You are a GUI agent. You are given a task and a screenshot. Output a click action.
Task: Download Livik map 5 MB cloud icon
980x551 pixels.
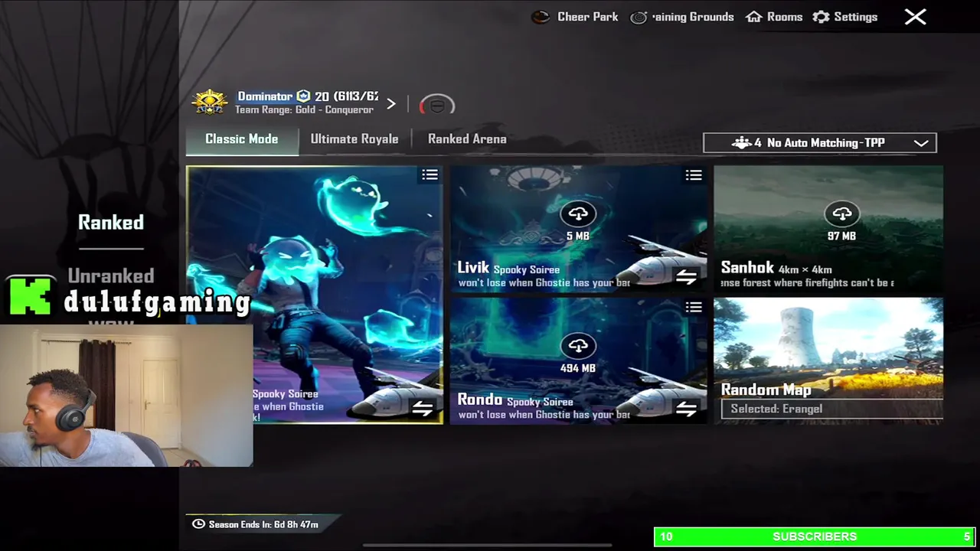(578, 214)
